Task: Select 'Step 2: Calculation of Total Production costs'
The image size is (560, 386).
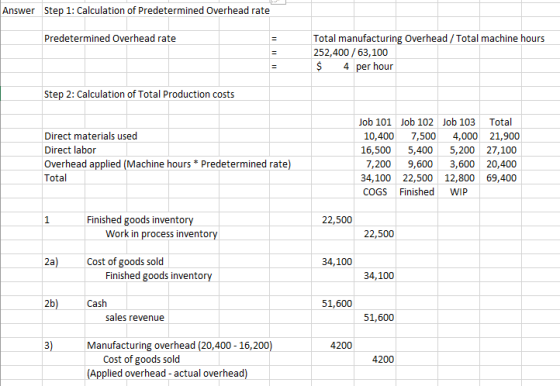Action: click(x=139, y=94)
